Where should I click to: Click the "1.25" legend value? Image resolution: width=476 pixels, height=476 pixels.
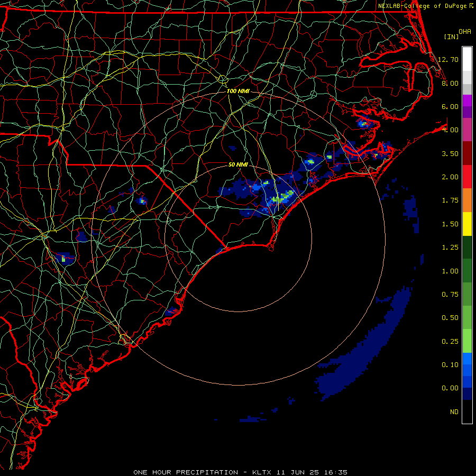[450, 248]
